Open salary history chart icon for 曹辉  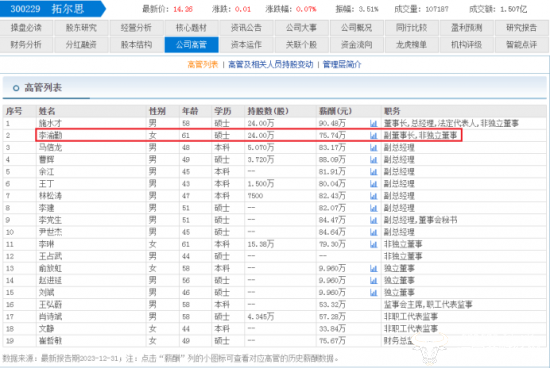[x=373, y=160]
